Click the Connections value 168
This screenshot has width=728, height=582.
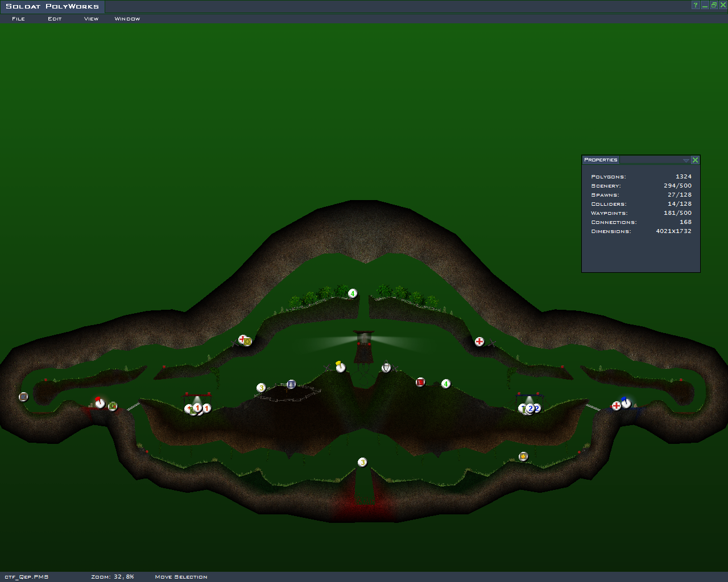pos(686,222)
